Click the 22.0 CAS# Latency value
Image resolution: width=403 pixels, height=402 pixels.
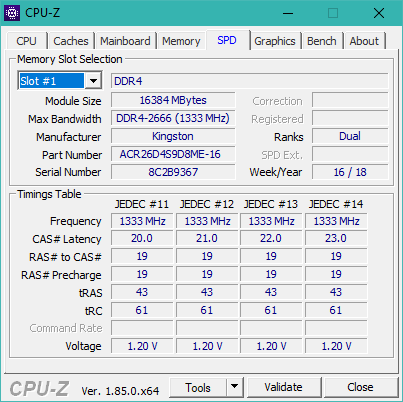pos(271,238)
